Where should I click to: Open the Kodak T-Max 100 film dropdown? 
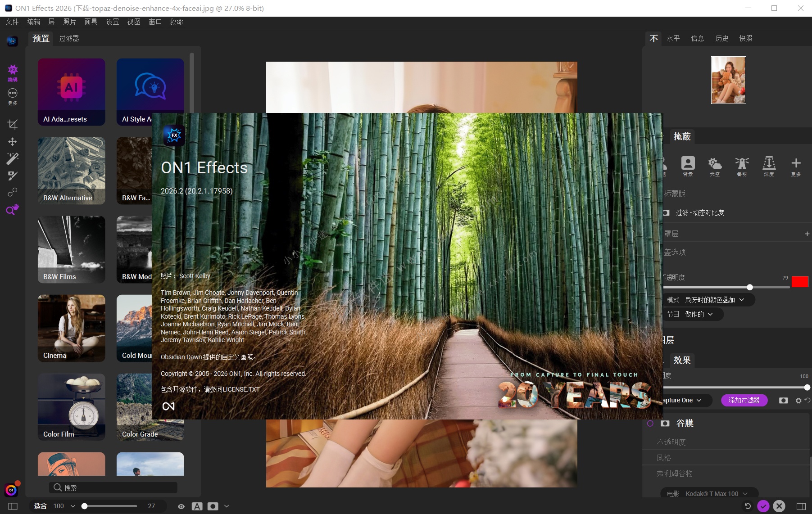(712, 494)
